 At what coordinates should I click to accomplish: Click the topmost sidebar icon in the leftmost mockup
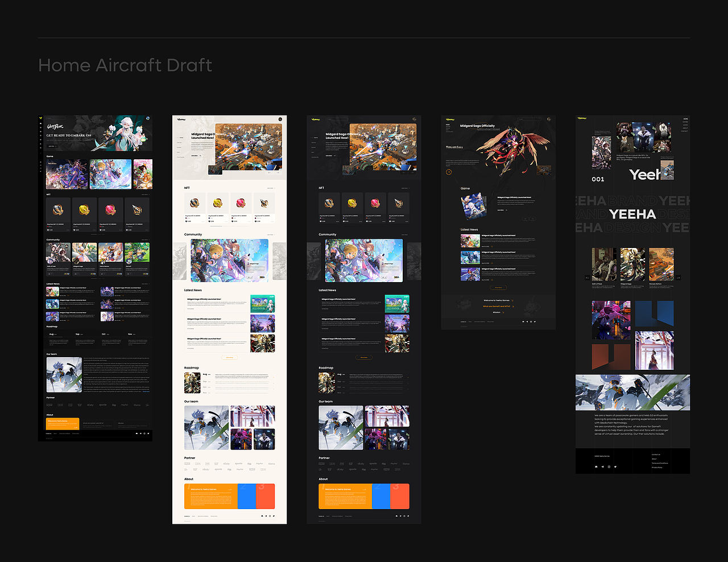pyautogui.click(x=40, y=123)
